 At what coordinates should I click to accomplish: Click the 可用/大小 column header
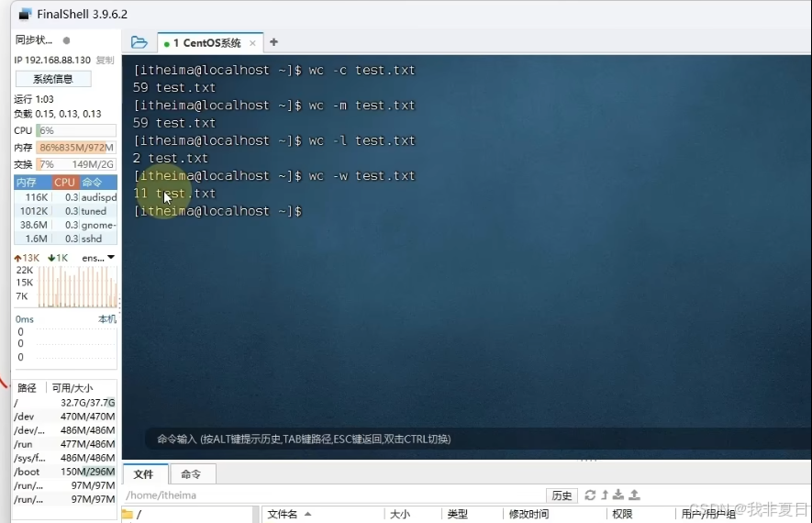[x=72, y=388]
